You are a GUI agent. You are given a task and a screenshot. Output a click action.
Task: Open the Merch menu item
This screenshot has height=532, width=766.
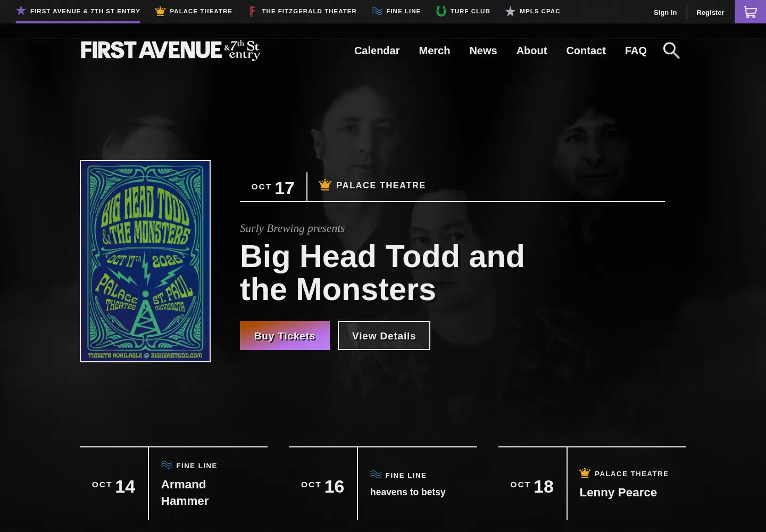click(x=434, y=51)
